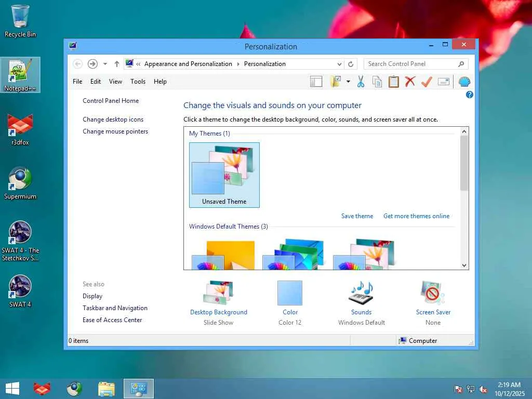
Task: Click the muted volume tray icon
Action: click(483, 389)
